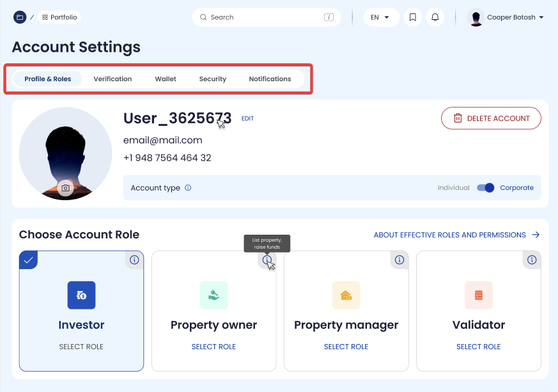The width and height of the screenshot is (558, 392).
Task: Click the folder icon in breadcrumb
Action: pyautogui.click(x=20, y=17)
